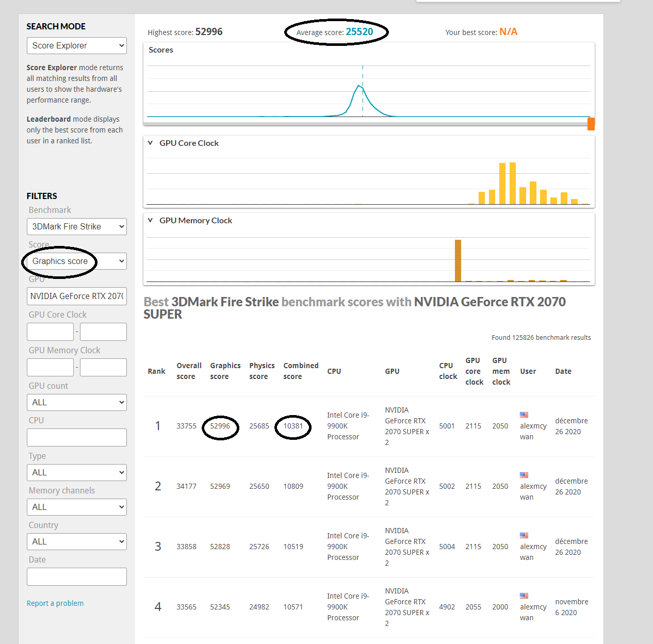Click CPU clock value 5004 in rank 3 row
This screenshot has height=644, width=653.
[x=447, y=547]
